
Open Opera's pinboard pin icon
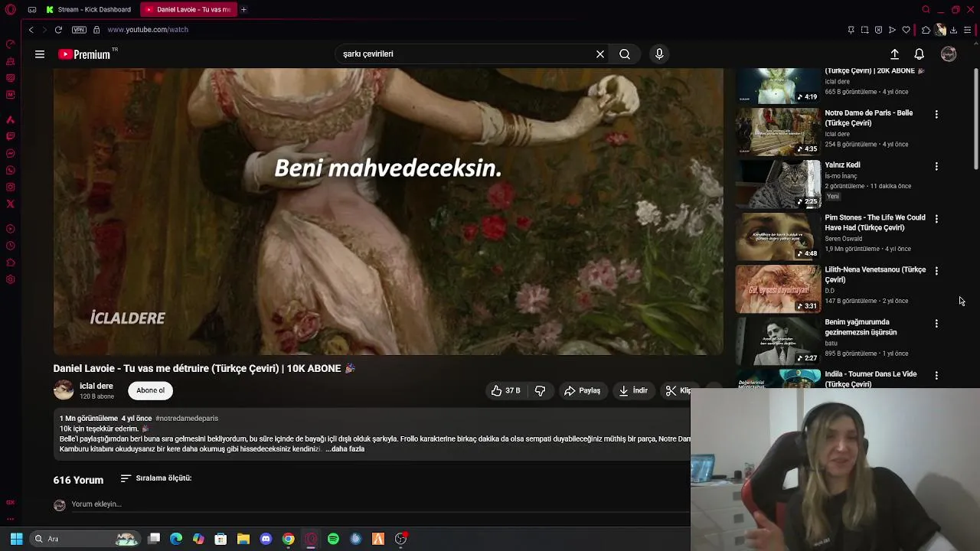tap(851, 30)
